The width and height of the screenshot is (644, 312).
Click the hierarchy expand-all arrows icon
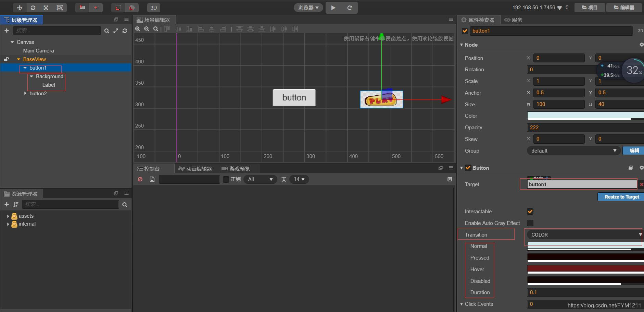click(116, 31)
